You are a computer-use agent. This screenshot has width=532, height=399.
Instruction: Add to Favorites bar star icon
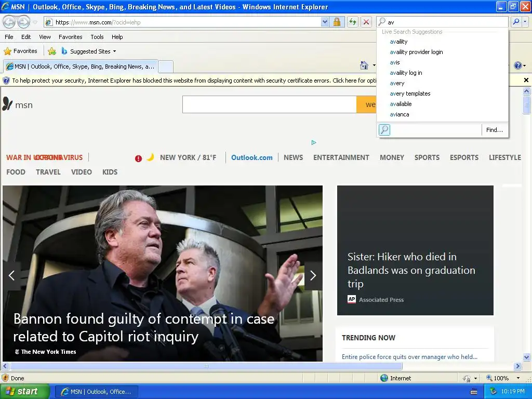tap(52, 51)
